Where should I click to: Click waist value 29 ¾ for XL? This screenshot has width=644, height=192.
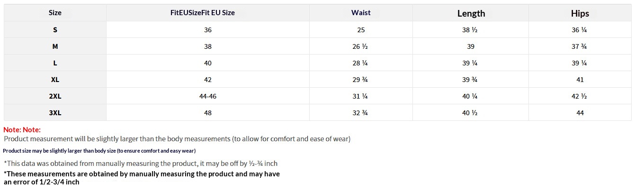pyautogui.click(x=361, y=80)
